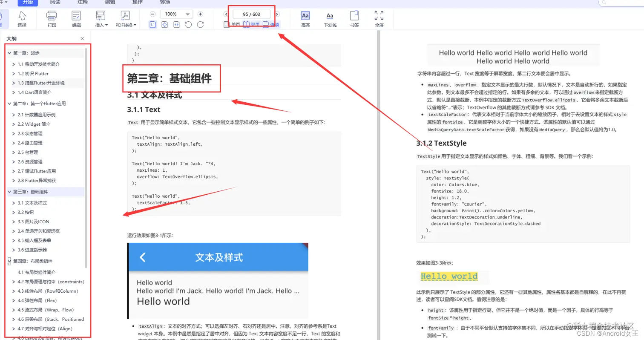Click the next page arrow button
644x340 pixels.
pyautogui.click(x=277, y=14)
